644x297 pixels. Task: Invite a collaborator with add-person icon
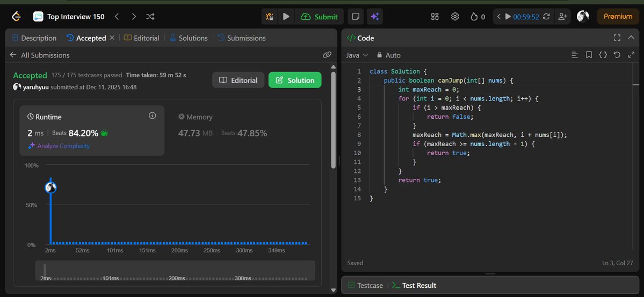(562, 17)
